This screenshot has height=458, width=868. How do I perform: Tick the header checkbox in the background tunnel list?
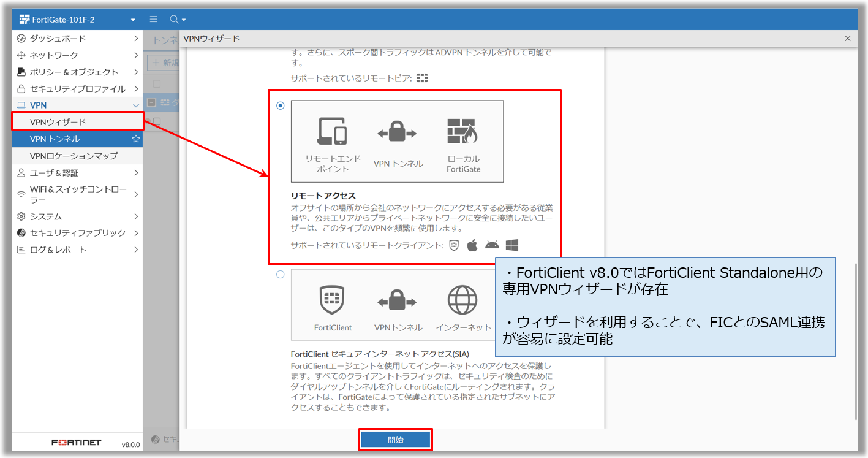coord(157,83)
